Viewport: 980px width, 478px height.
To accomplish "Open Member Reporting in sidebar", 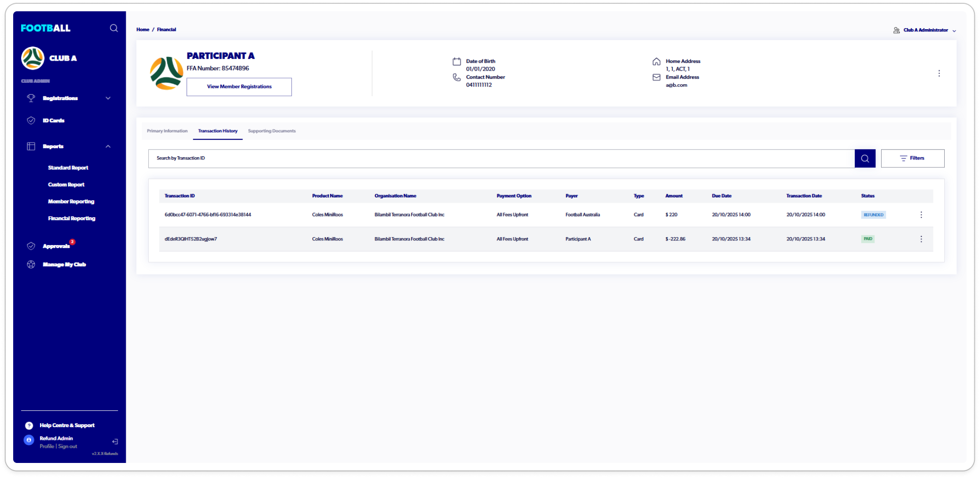I will (x=71, y=201).
